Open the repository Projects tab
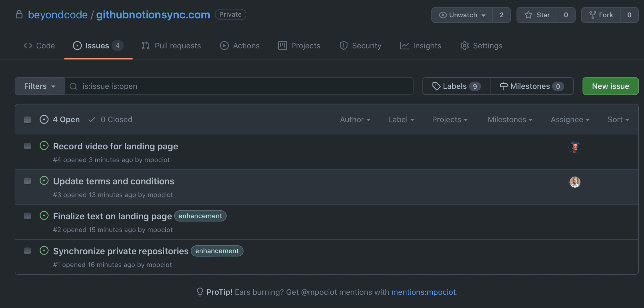 pos(299,45)
